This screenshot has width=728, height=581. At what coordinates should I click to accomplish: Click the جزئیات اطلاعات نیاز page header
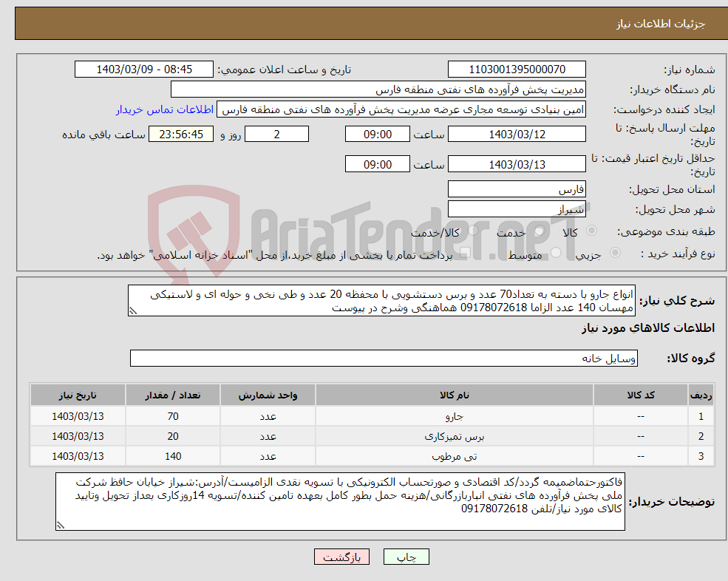[660, 24]
